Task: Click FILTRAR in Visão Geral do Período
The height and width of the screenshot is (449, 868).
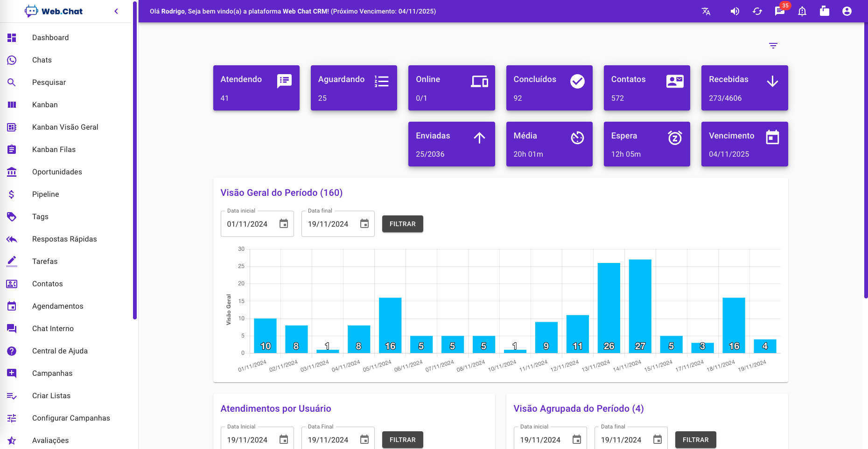Action: (x=403, y=224)
